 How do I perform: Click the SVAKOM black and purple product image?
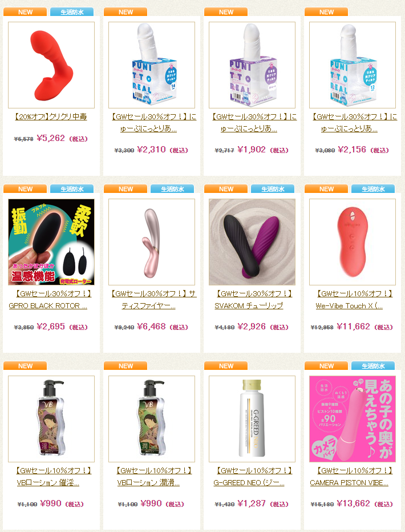[x=252, y=242]
